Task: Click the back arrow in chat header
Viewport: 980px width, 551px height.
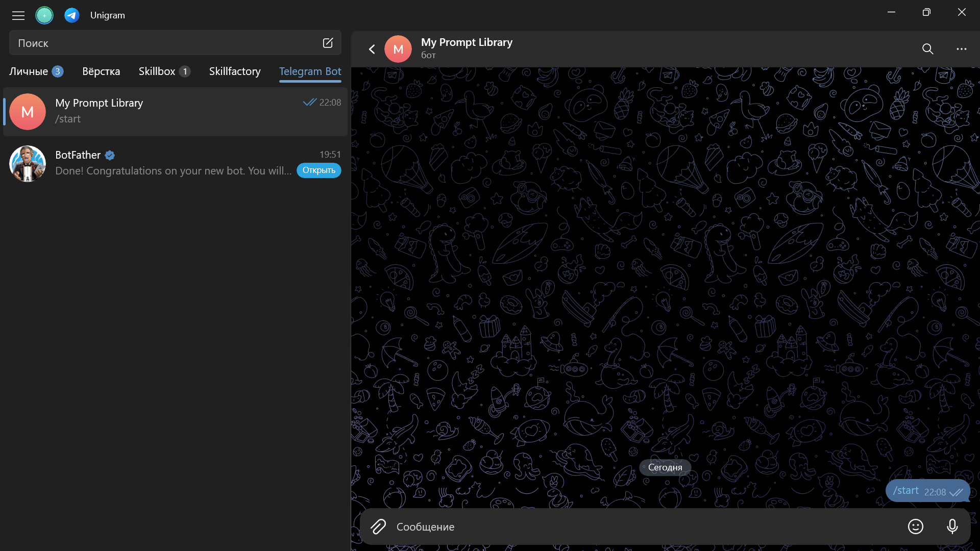Action: (x=372, y=49)
